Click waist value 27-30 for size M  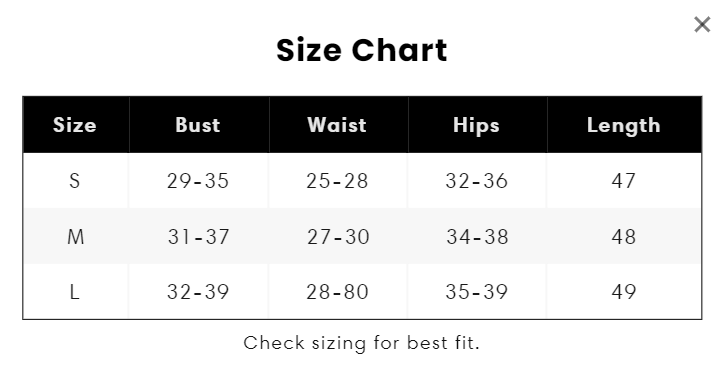[338, 237]
